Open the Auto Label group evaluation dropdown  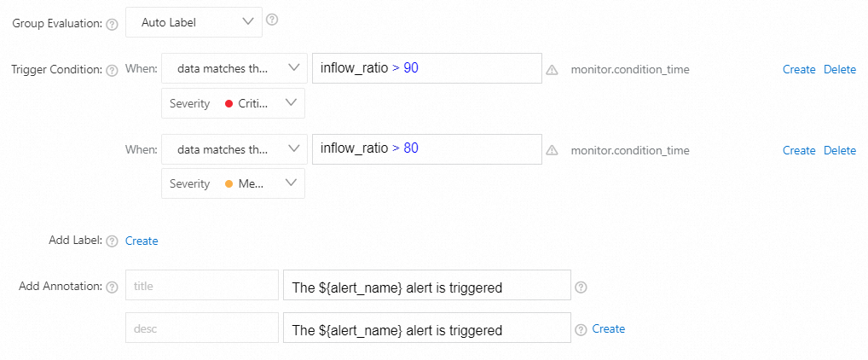(194, 22)
